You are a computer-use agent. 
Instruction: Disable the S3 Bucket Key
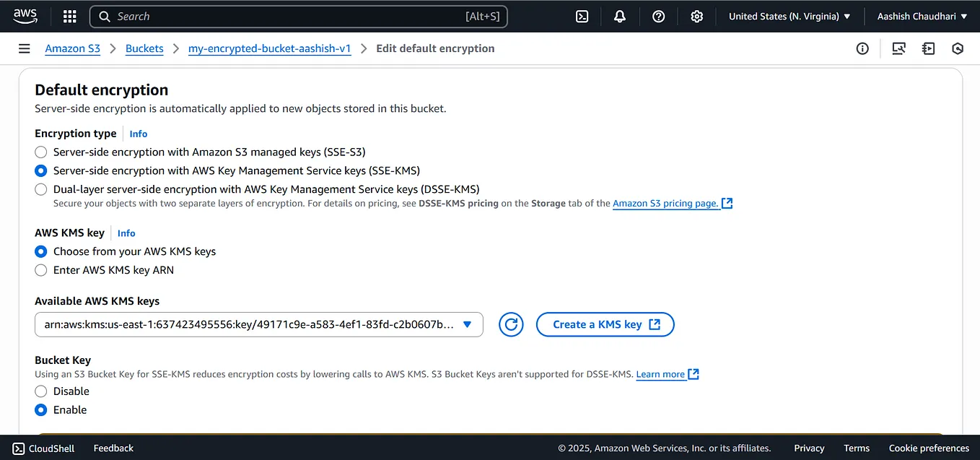40,391
